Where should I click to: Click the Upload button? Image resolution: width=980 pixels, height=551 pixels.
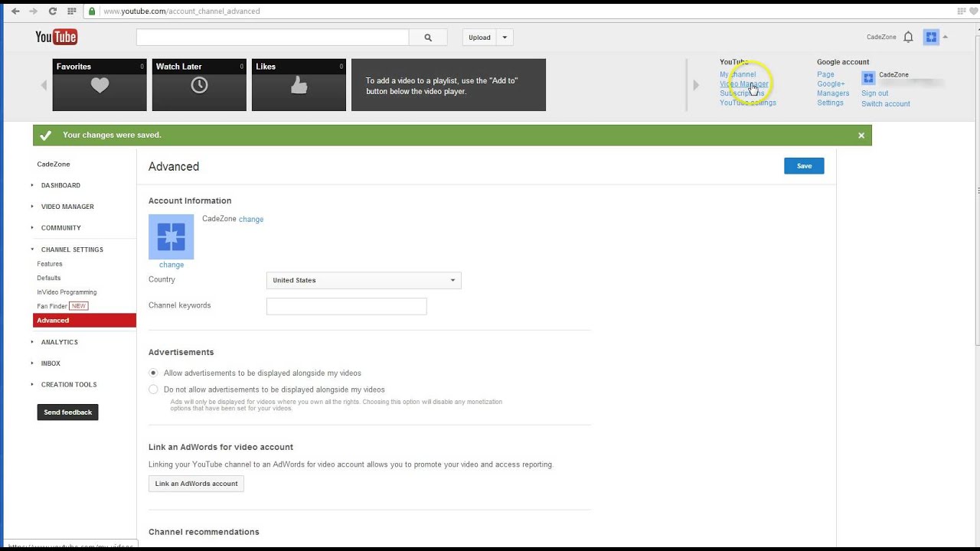pyautogui.click(x=479, y=37)
